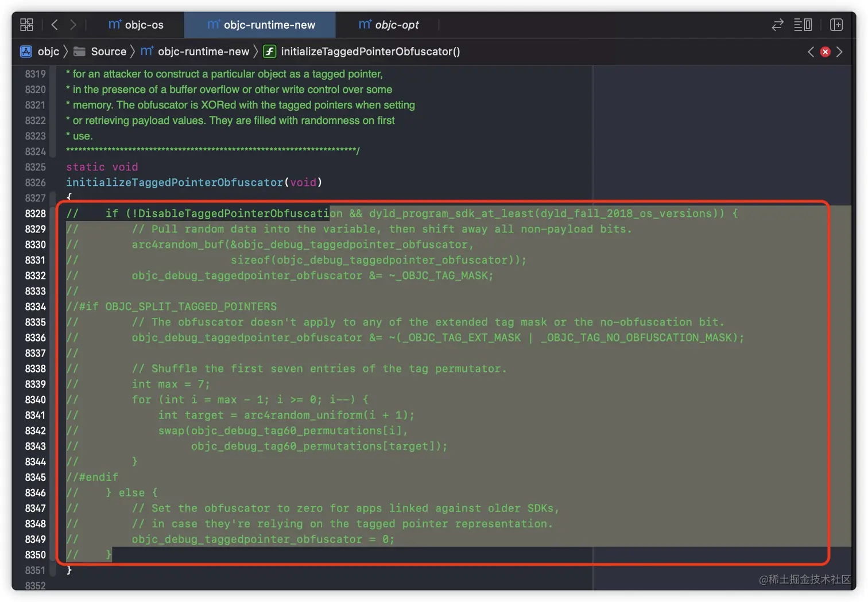Switch to the objc-os tab
This screenshot has height=602, width=868.
click(x=136, y=25)
